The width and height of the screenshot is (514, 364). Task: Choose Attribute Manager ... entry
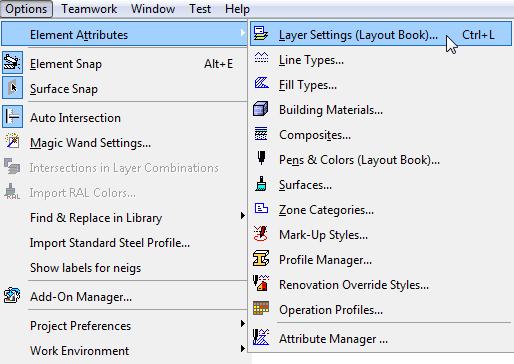[333, 339]
